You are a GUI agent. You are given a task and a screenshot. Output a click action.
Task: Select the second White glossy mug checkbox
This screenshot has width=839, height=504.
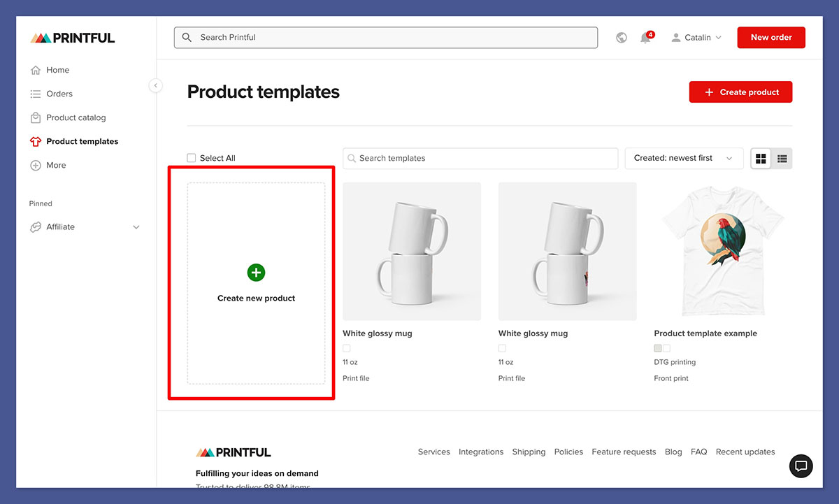pos(502,348)
